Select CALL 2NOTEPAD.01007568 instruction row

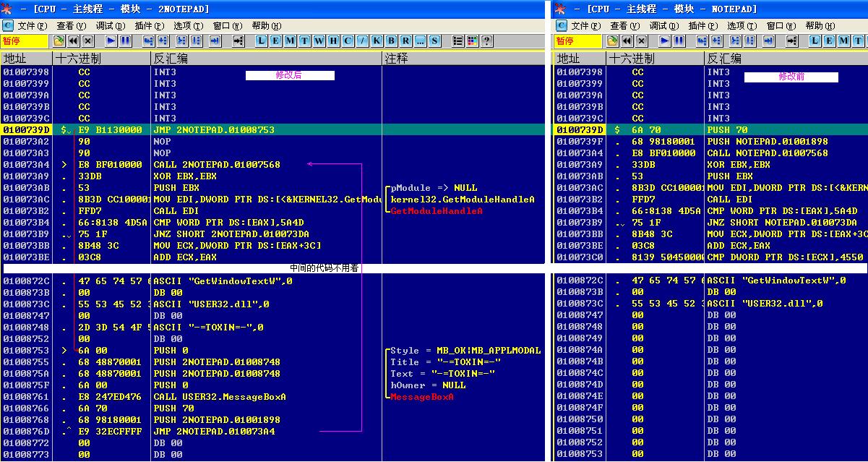pos(272,165)
